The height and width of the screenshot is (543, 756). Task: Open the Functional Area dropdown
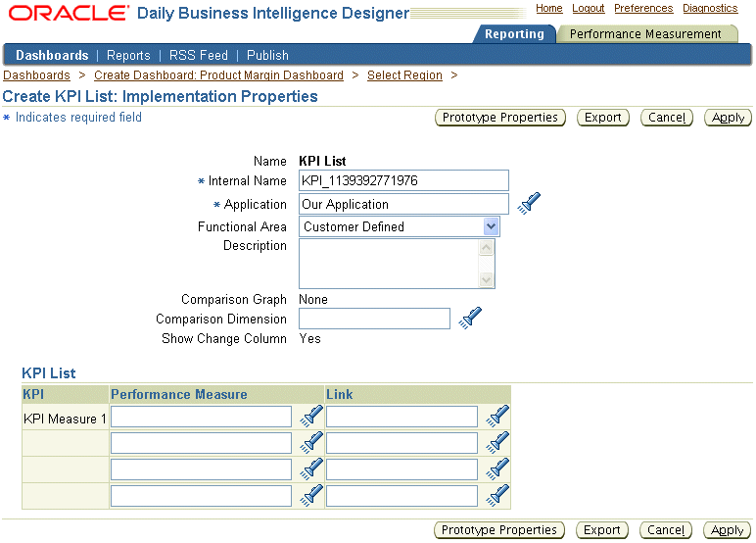(x=400, y=226)
